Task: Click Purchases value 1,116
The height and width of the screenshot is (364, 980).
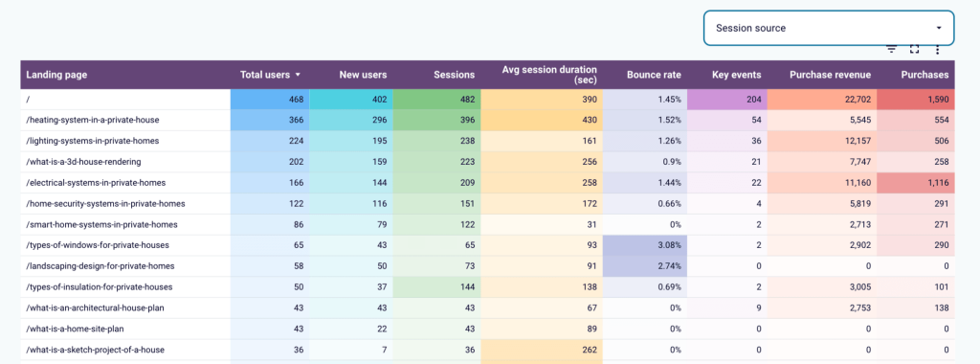Action: click(x=938, y=183)
